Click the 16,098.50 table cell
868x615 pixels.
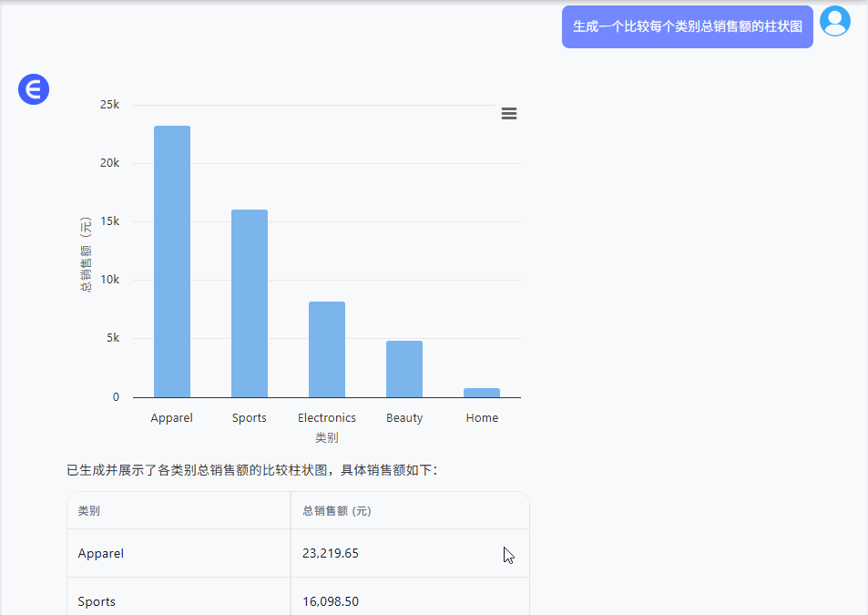(410, 597)
